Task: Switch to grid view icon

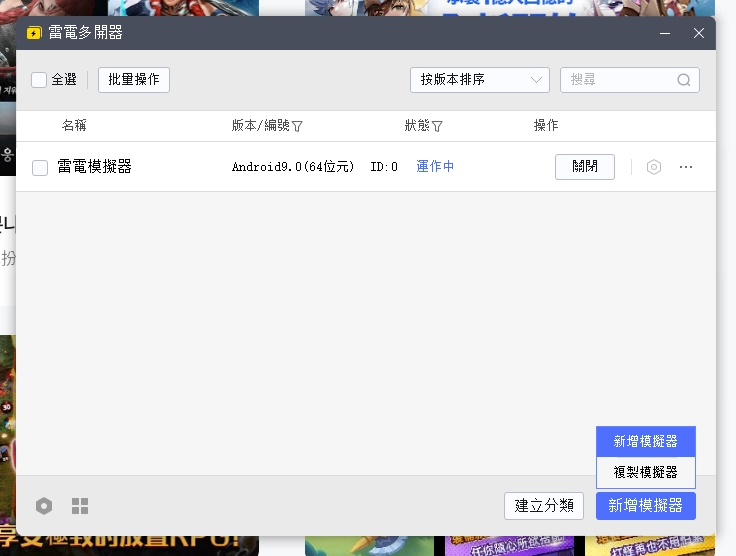Action: (80, 506)
